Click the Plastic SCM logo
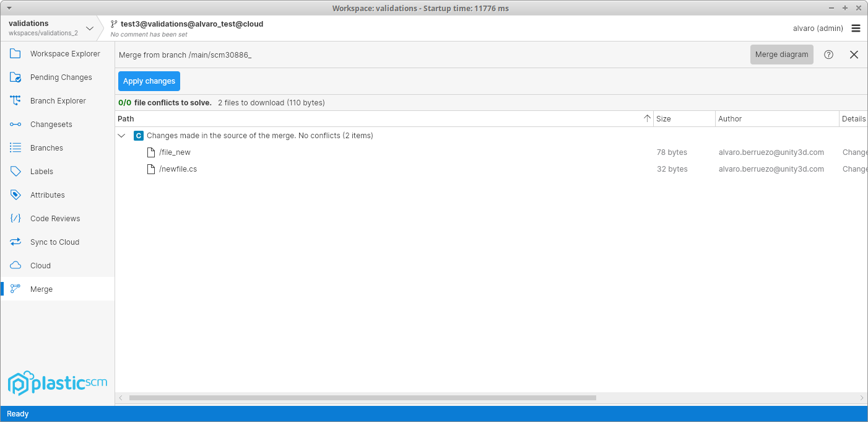The height and width of the screenshot is (422, 868). 57,382
